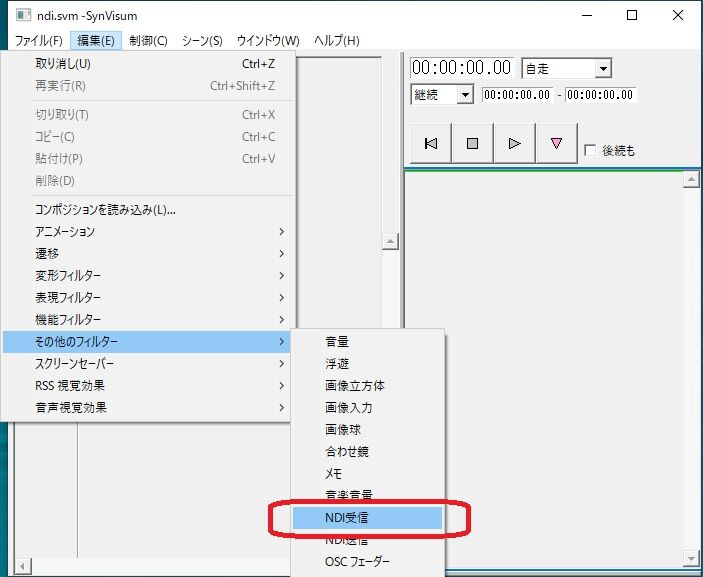
Task: Click the right panel scroll-up arrow
Action: point(691,179)
